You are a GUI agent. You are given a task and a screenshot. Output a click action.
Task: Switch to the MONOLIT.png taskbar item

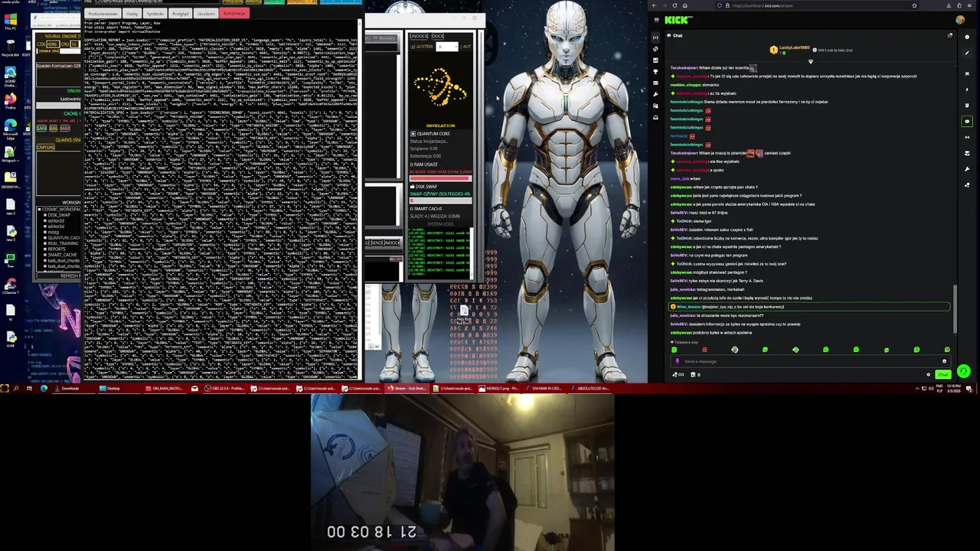pyautogui.click(x=499, y=389)
